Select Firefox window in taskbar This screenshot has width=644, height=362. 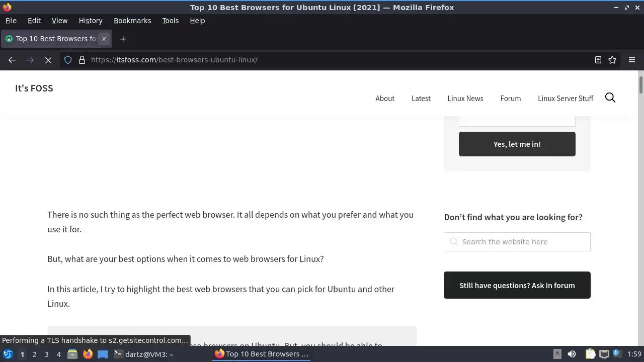click(x=262, y=354)
